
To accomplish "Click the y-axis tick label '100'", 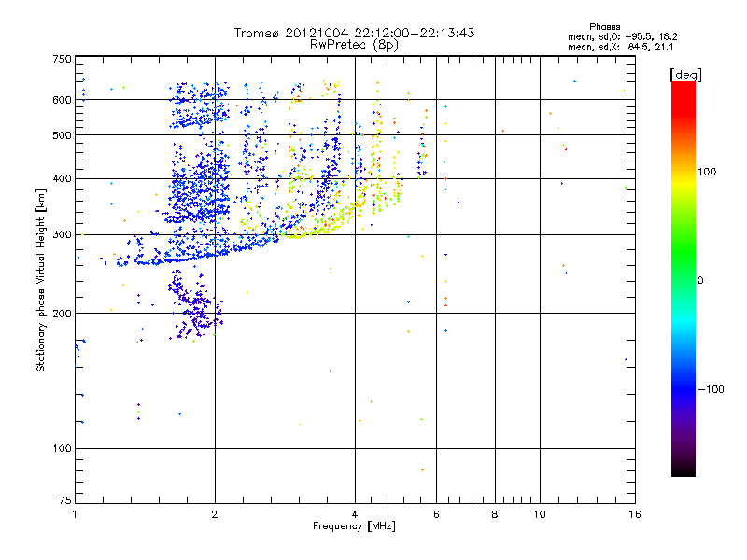I will pos(62,449).
